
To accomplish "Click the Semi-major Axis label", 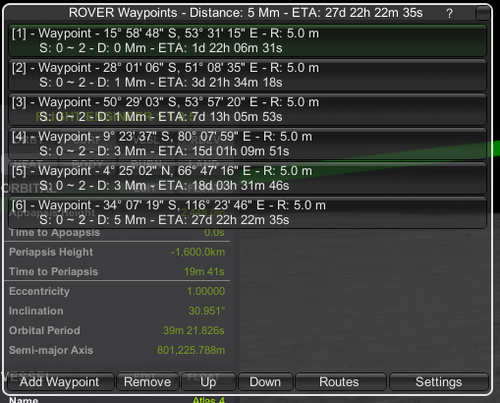I will [51, 350].
